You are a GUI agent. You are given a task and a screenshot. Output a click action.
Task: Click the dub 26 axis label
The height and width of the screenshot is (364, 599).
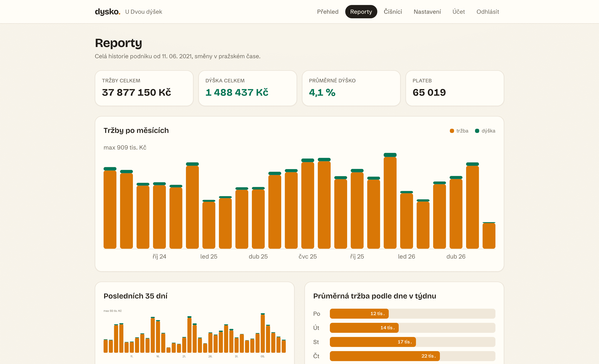click(456, 256)
